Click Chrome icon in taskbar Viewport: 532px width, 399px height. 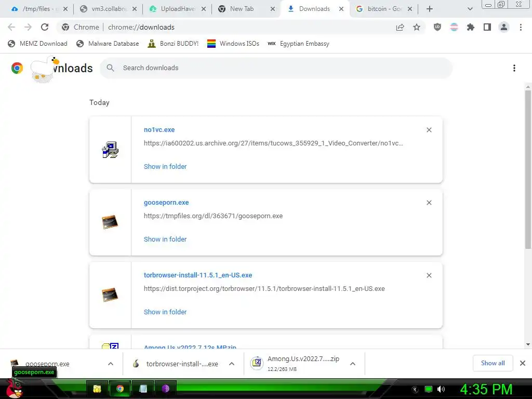click(x=120, y=389)
